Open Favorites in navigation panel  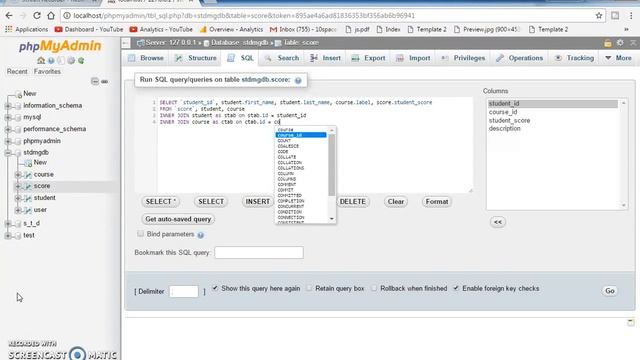click(47, 71)
